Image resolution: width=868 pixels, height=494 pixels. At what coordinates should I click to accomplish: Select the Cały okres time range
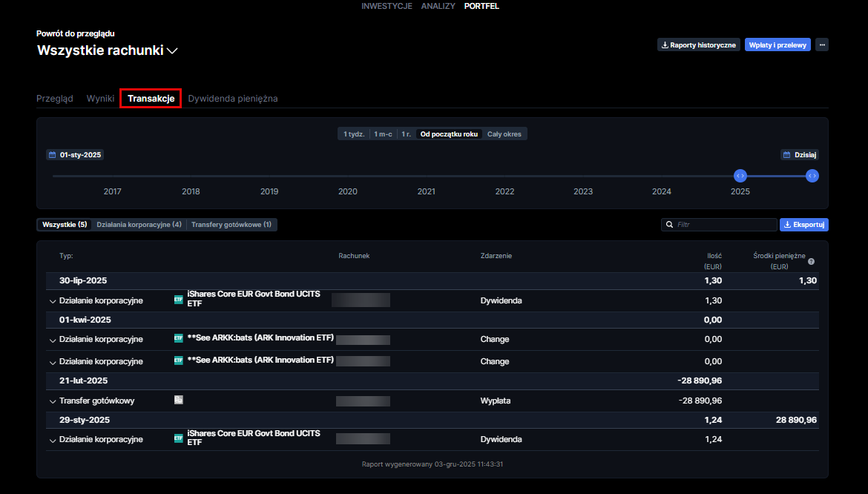504,134
